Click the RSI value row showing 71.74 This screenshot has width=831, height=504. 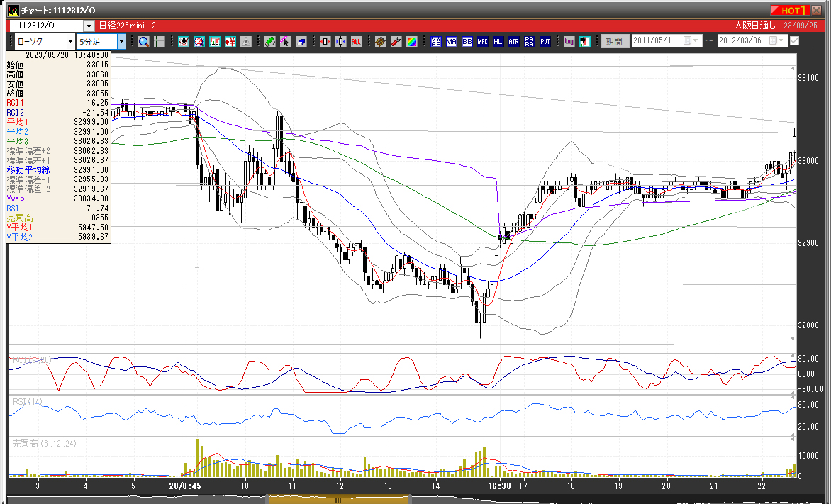click(57, 208)
